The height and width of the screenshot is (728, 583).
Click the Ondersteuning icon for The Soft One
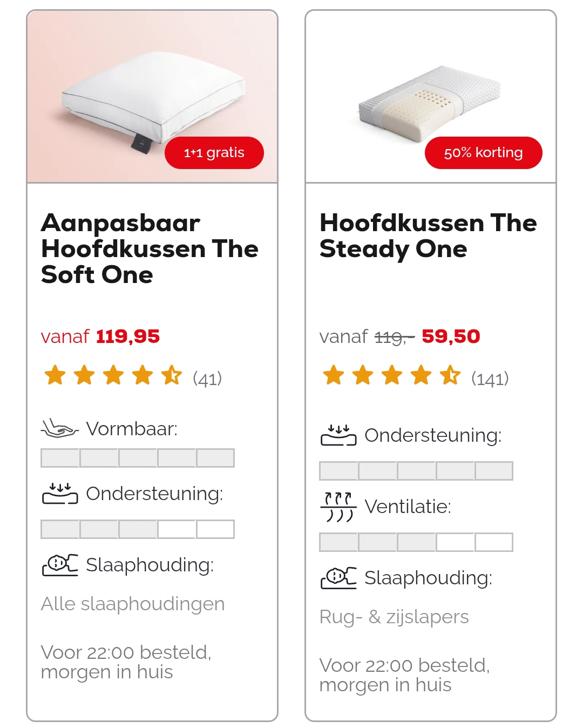[59, 492]
